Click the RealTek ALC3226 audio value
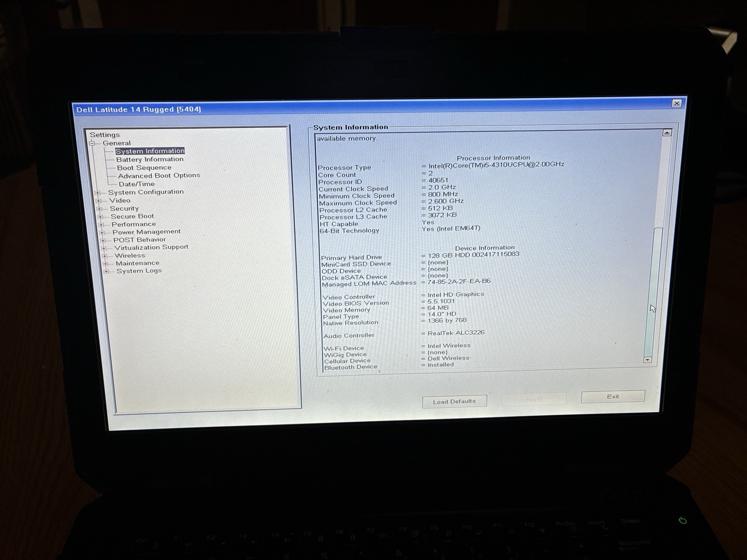 pos(456,333)
